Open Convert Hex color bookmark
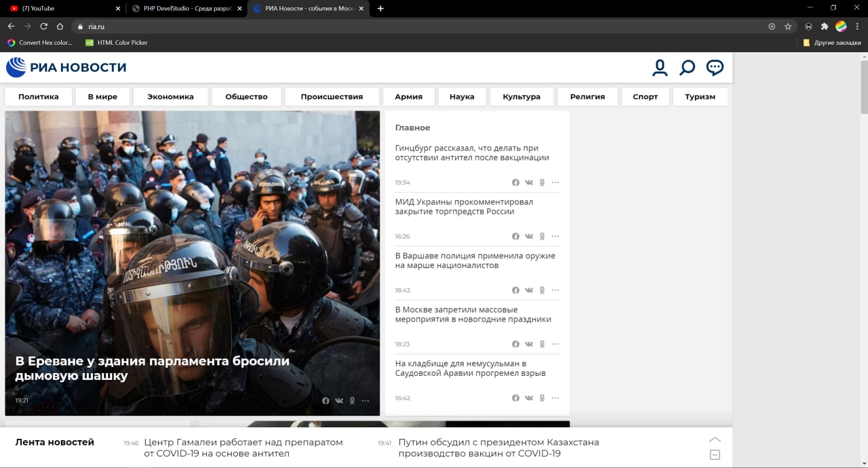Viewport: 868px width, 468px height. tap(39, 42)
